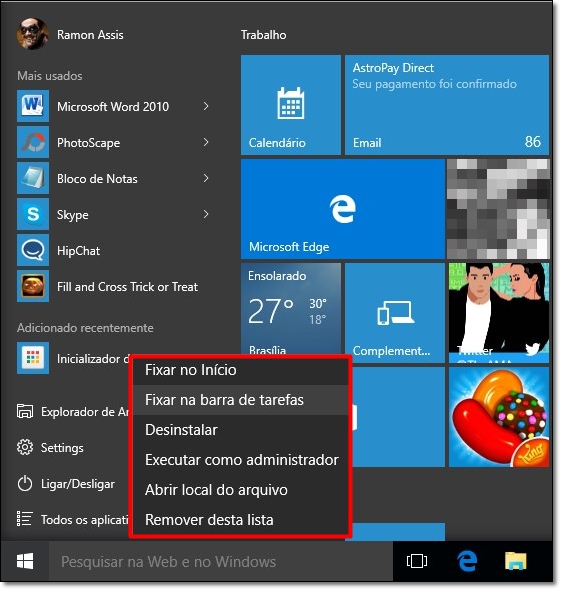The width and height of the screenshot is (561, 590).
Task: Launch Edge from the taskbar
Action: click(x=467, y=561)
